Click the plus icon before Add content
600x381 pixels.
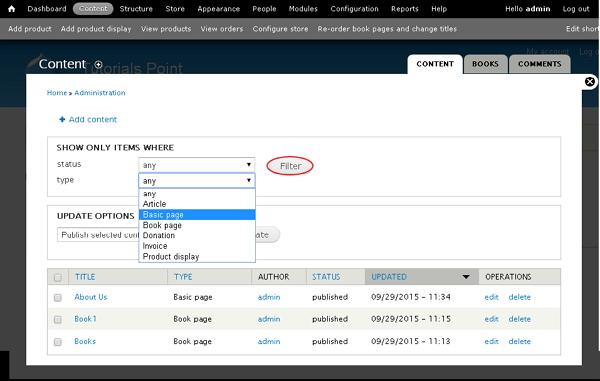coord(62,119)
